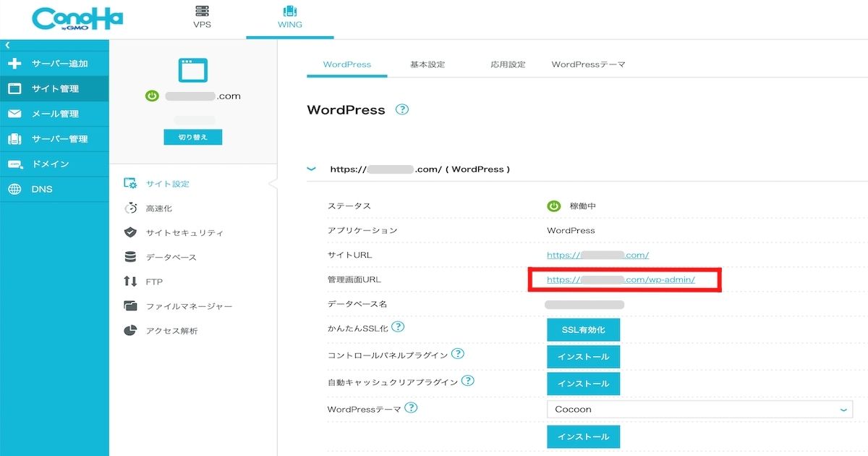
Task: Install the 自動キャッシュクリアプラグイン
Action: 584,383
